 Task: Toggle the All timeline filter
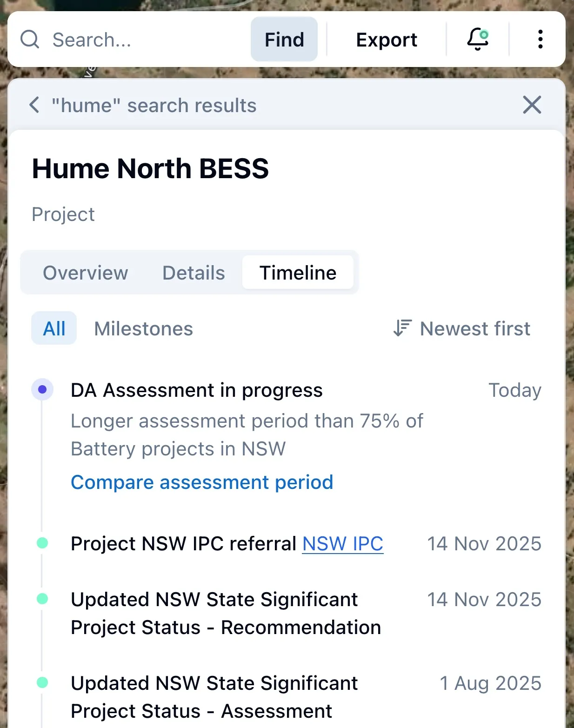pyautogui.click(x=53, y=328)
